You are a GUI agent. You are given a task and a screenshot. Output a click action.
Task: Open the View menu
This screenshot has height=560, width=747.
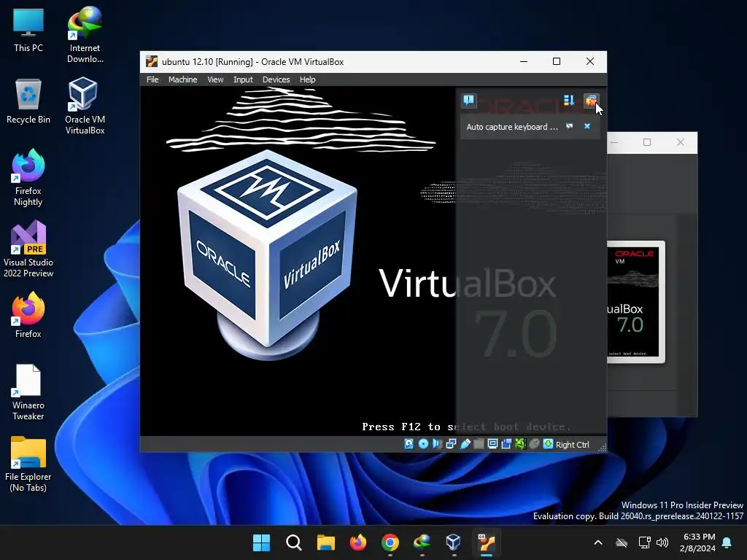(215, 79)
